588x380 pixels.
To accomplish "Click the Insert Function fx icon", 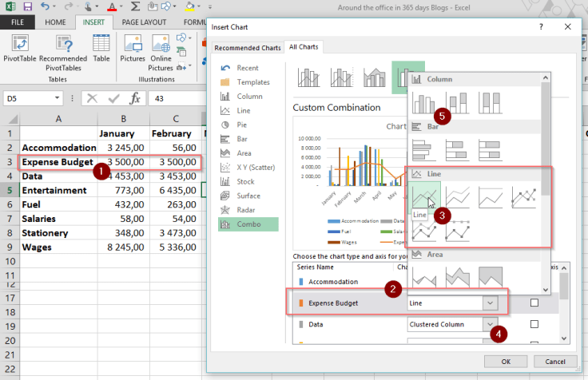I will tap(135, 98).
